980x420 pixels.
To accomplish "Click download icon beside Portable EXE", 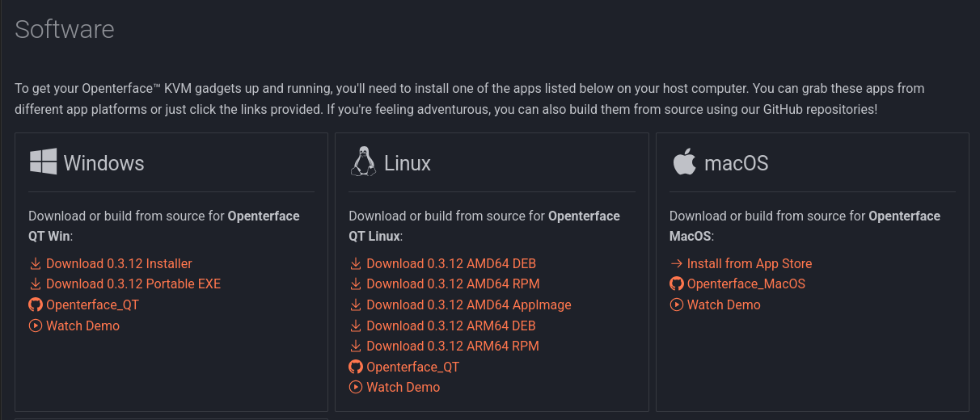I will point(35,284).
